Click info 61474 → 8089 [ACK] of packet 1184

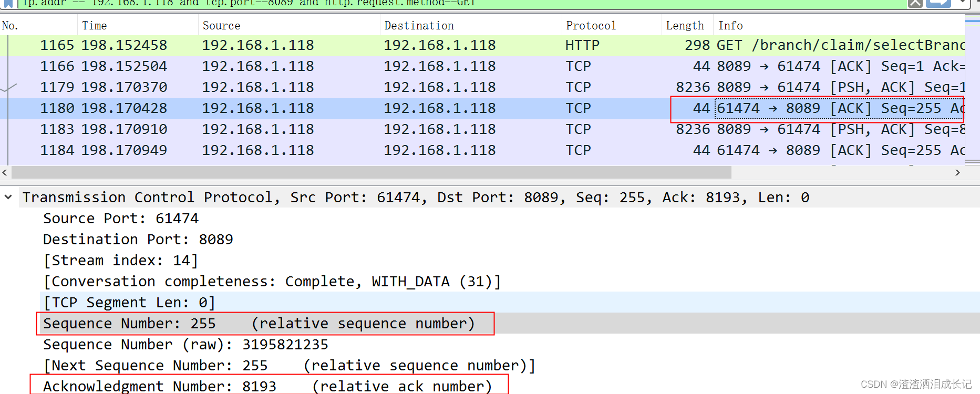coord(840,151)
